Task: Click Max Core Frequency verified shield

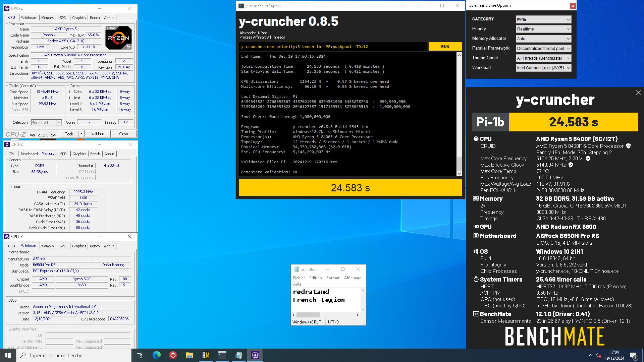Action: tap(588, 159)
